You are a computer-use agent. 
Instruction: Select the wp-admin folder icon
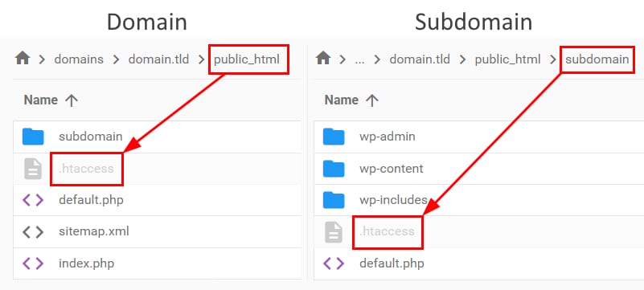tap(334, 137)
